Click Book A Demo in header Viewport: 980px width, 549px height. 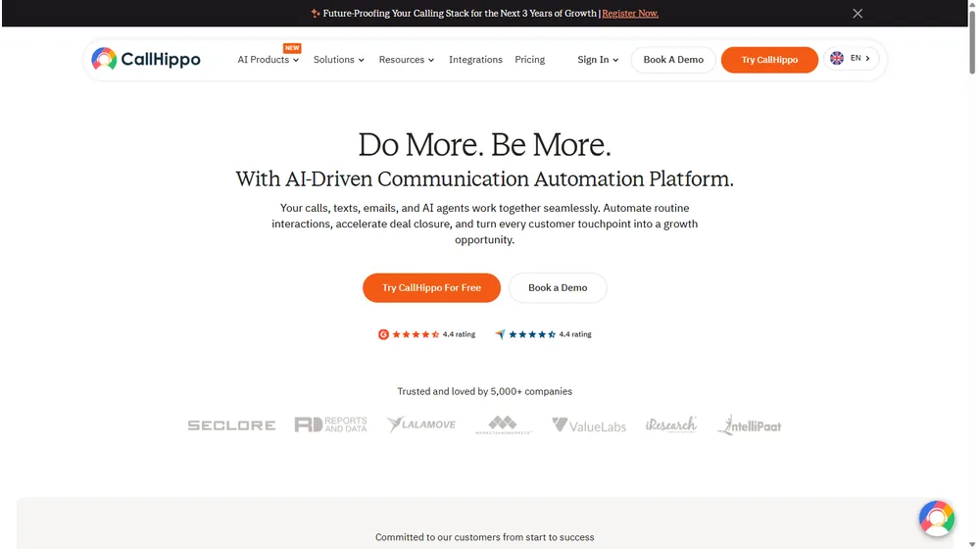pyautogui.click(x=673, y=60)
